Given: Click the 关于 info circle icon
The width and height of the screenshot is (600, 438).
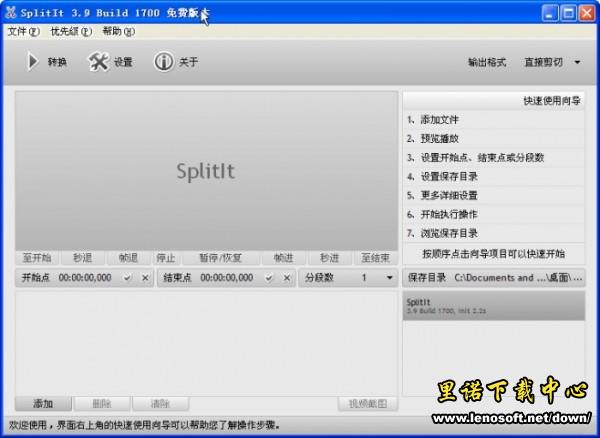Looking at the screenshot, I should (x=163, y=62).
